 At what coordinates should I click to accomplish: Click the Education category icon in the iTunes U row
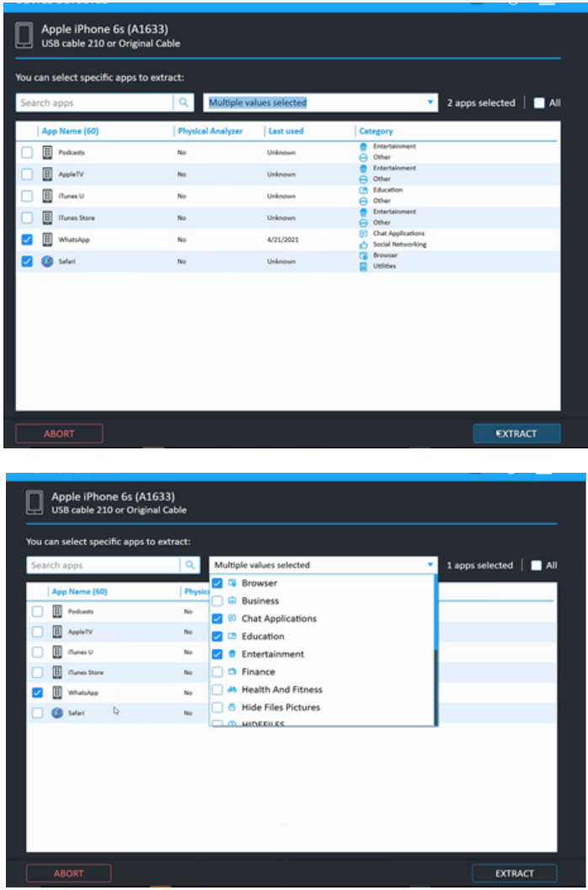pyautogui.click(x=363, y=190)
